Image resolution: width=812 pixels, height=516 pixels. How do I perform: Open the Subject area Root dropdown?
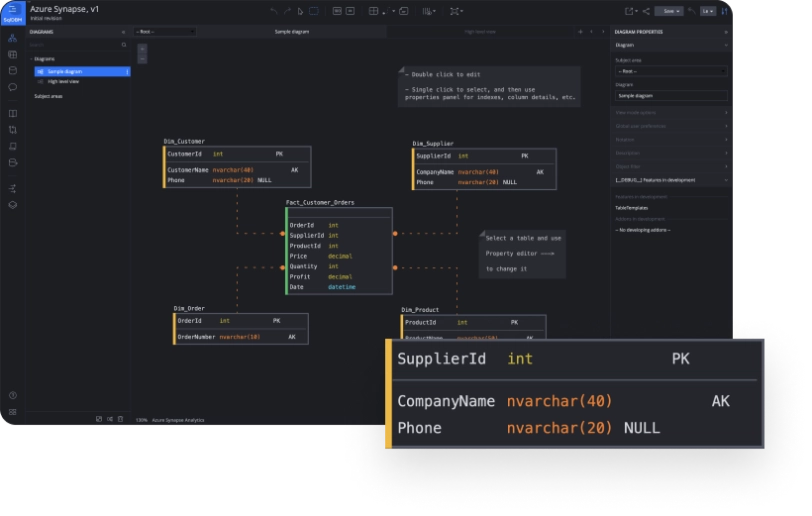pos(670,71)
